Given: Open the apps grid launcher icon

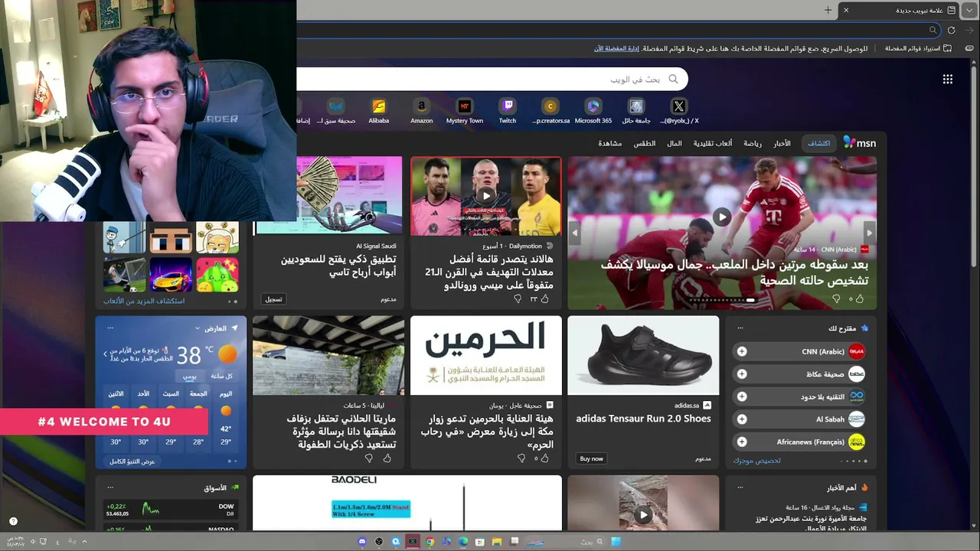Looking at the screenshot, I should tap(948, 79).
